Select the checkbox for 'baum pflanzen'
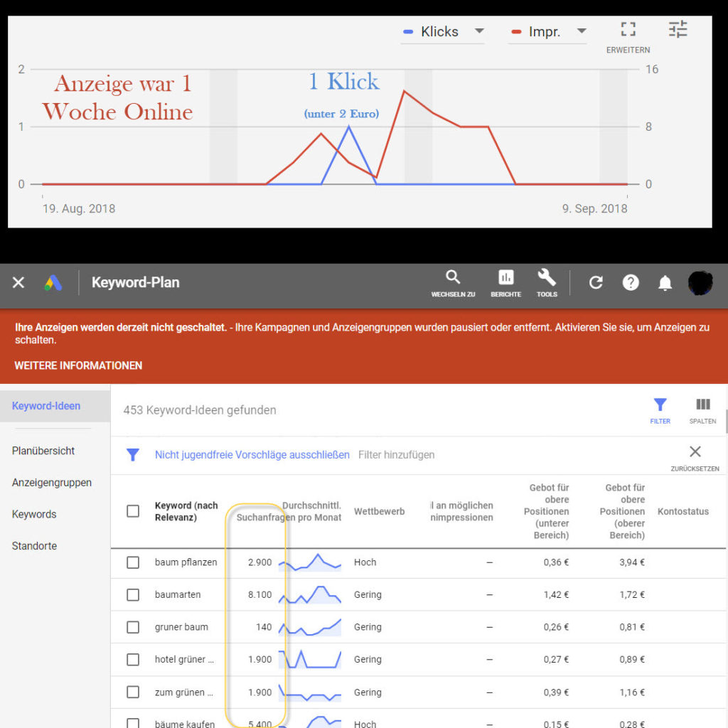The width and height of the screenshot is (728, 728). (132, 562)
